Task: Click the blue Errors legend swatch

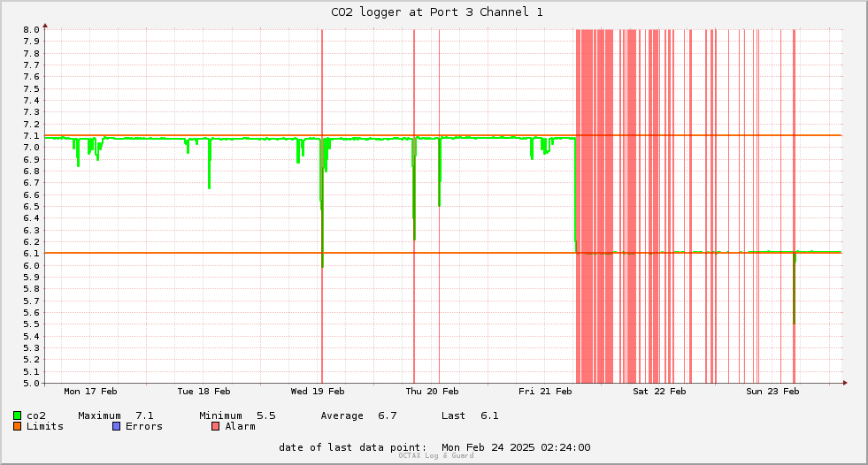Action: tap(116, 426)
